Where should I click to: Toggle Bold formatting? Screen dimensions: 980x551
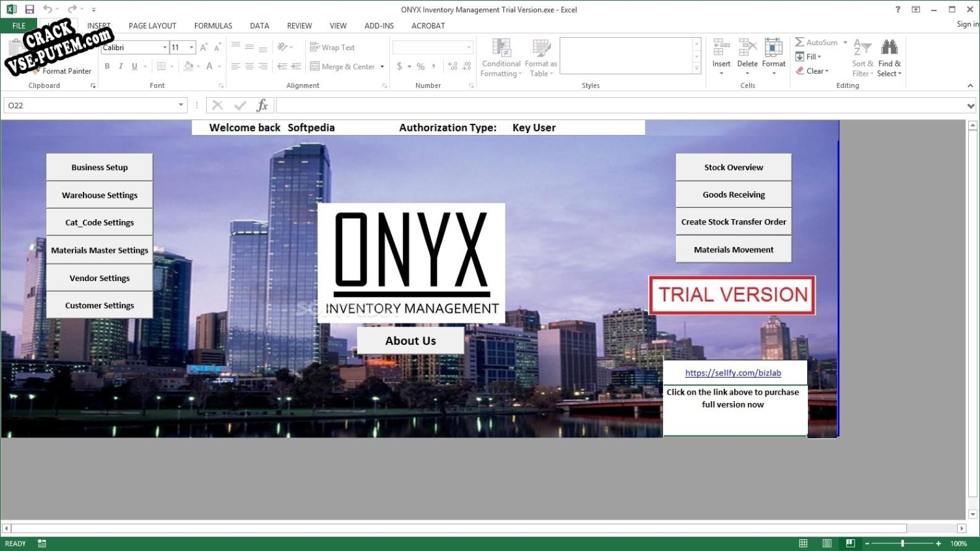107,67
